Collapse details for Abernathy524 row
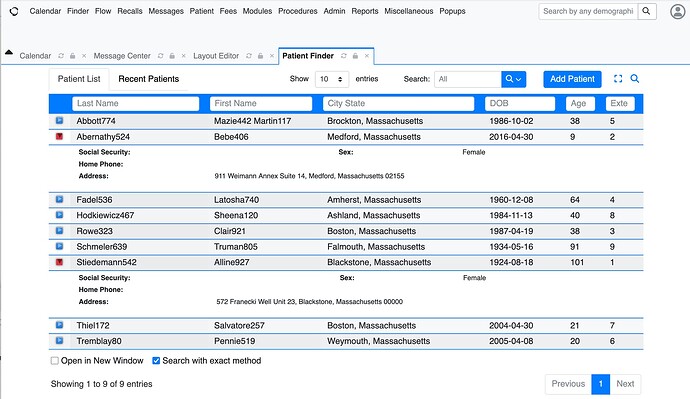 click(x=59, y=136)
